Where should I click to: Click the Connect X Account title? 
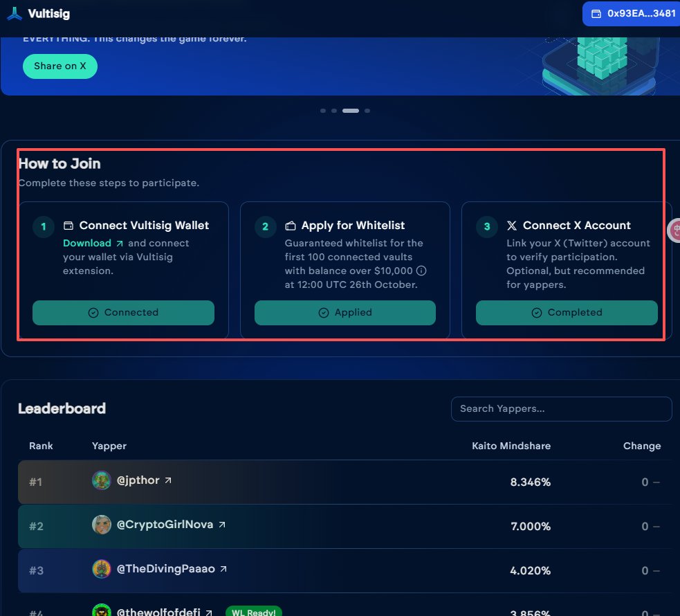click(x=576, y=226)
